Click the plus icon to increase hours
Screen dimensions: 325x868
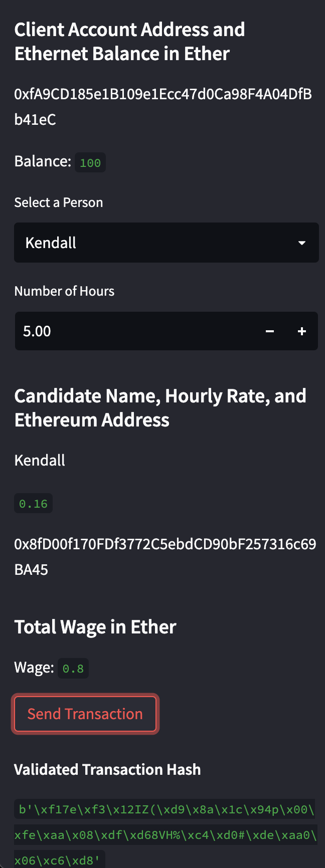click(x=302, y=331)
